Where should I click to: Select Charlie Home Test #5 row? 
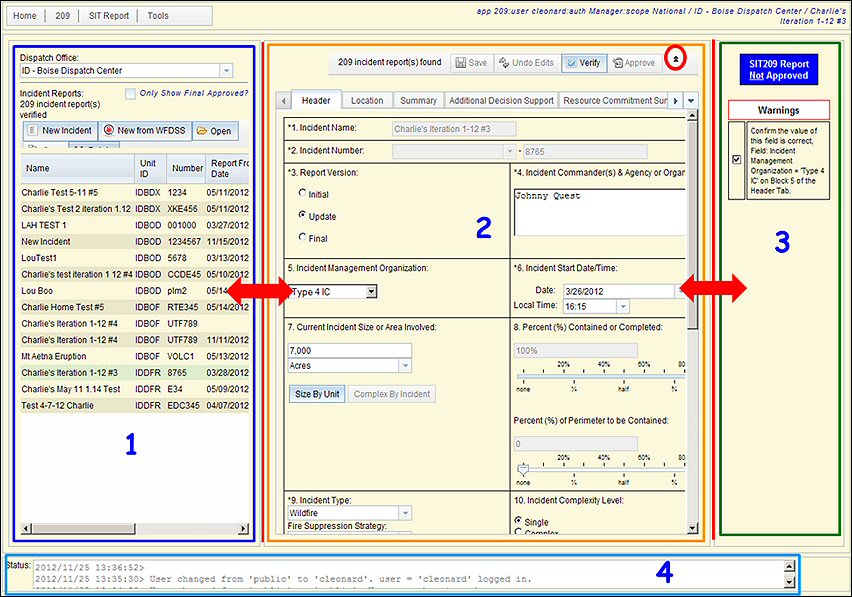tap(135, 307)
